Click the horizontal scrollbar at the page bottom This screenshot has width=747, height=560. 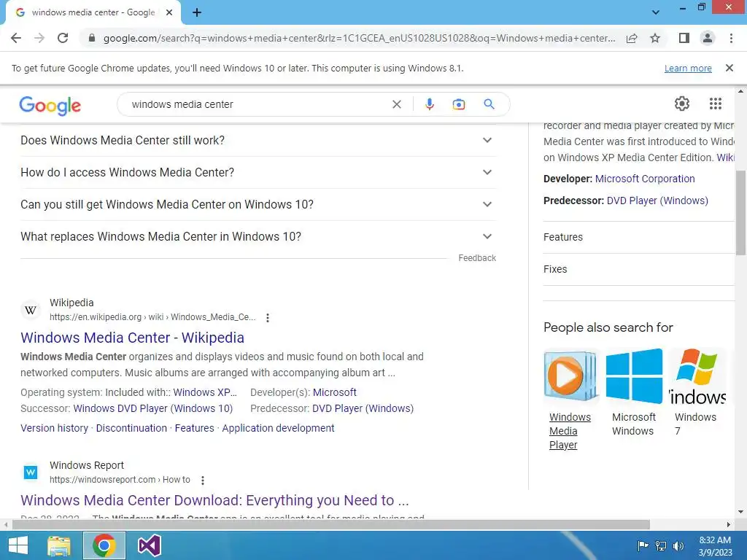pos(331,524)
